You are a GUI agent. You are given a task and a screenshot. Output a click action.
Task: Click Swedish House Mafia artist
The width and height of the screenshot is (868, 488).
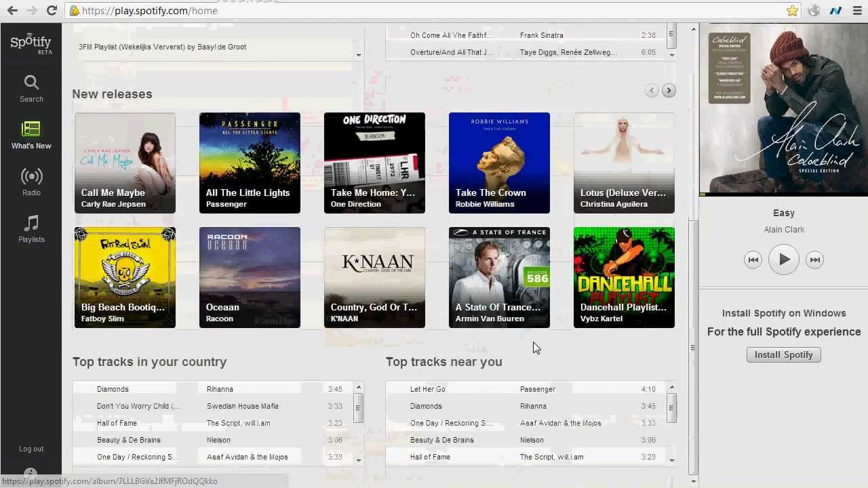[243, 406]
